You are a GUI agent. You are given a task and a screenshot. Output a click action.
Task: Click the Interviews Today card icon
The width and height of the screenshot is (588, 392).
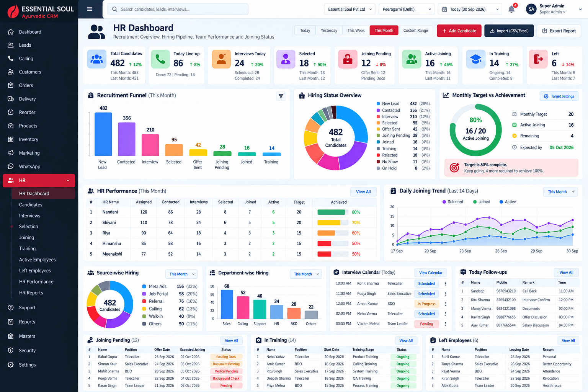coord(221,59)
